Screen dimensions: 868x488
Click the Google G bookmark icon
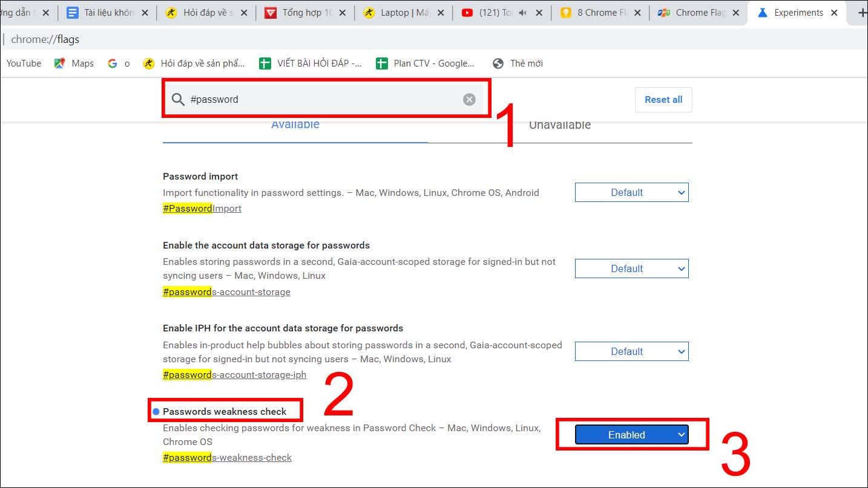[112, 63]
